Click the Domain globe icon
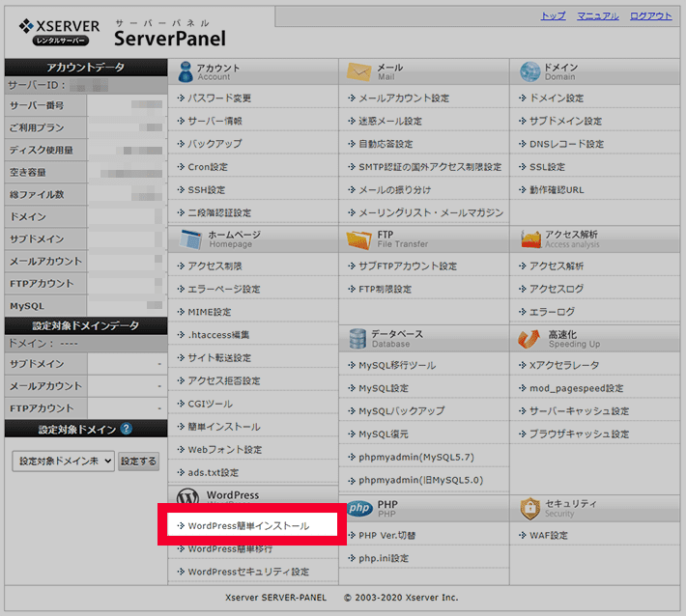 [x=529, y=71]
